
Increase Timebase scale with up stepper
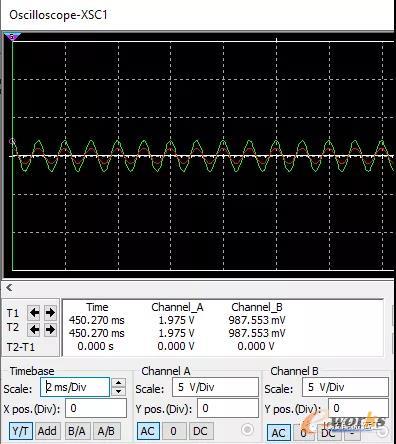click(119, 383)
